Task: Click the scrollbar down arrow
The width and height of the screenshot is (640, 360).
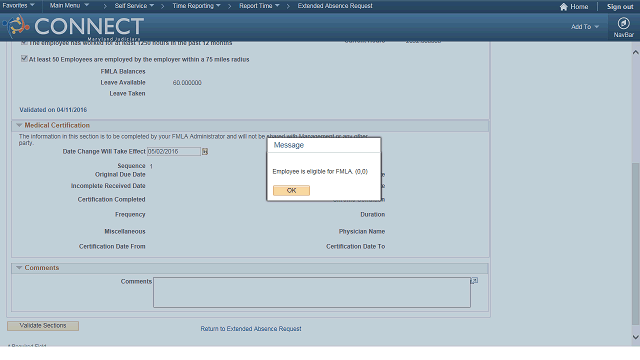Action: click(x=635, y=337)
